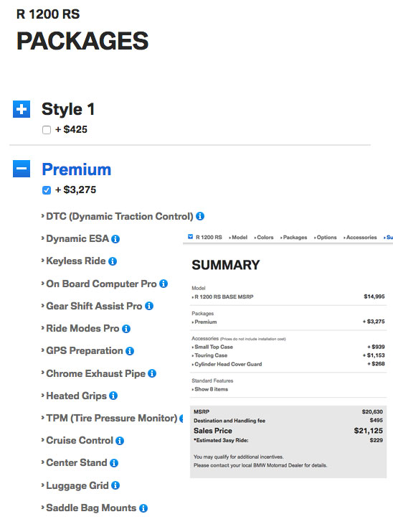
Task: Toggle the R 1200 RS checkmark box
Action: [190, 236]
